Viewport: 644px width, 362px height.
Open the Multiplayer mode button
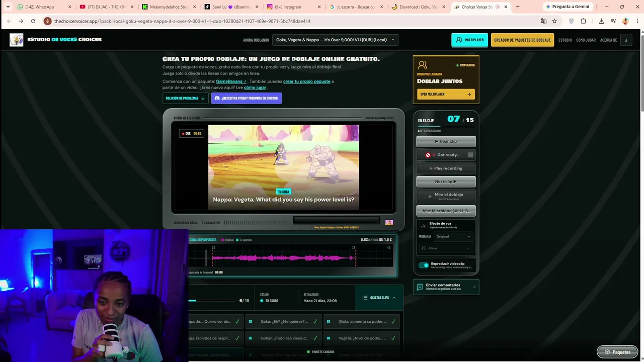(469, 40)
